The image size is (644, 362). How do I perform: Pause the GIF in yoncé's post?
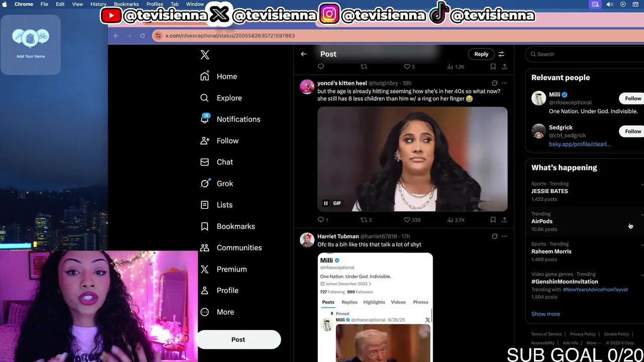coord(326,203)
